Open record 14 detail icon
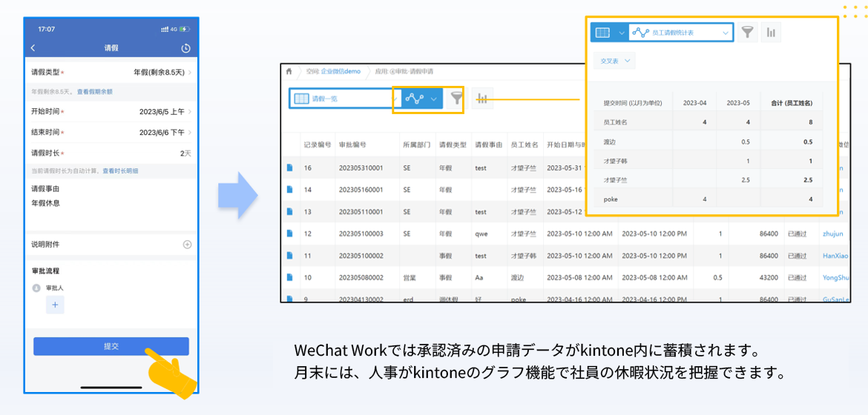The height and width of the screenshot is (415, 868). click(x=289, y=189)
